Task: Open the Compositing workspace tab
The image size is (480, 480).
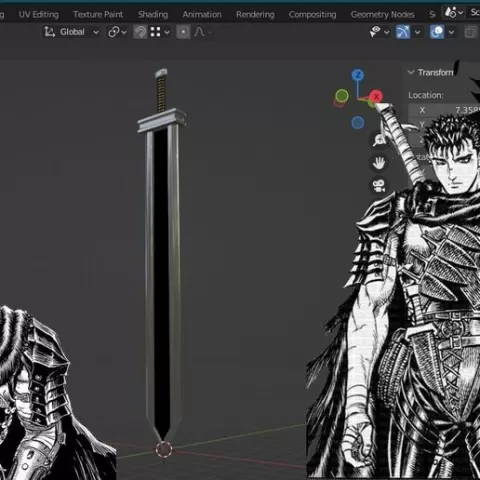Action: [312, 15]
